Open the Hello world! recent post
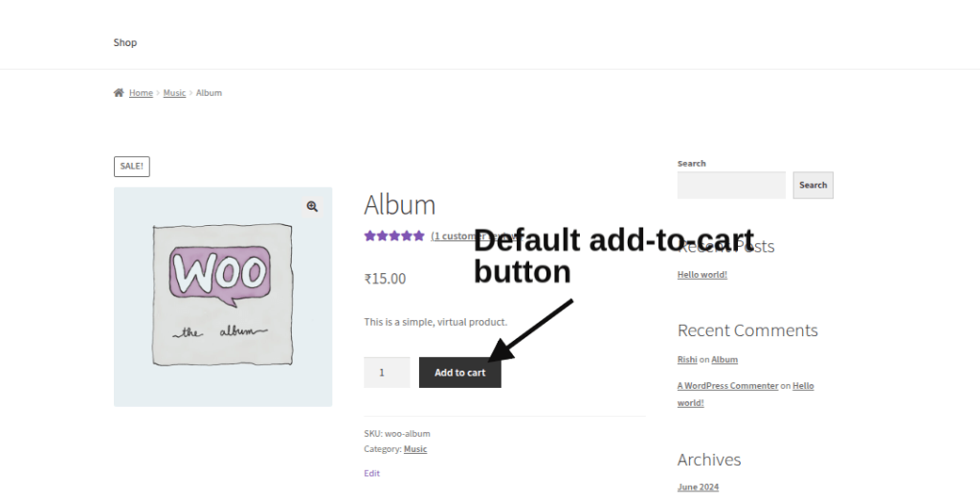 [x=702, y=275]
